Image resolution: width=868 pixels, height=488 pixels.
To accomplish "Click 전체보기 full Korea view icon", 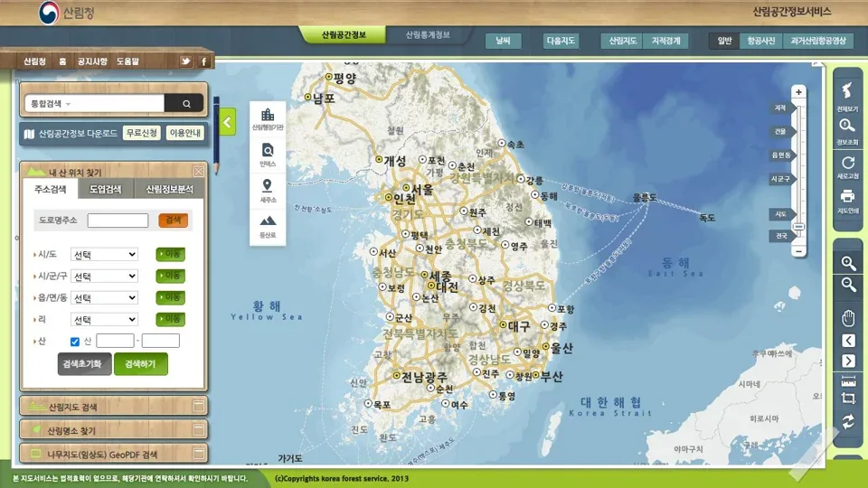I will pos(847,97).
